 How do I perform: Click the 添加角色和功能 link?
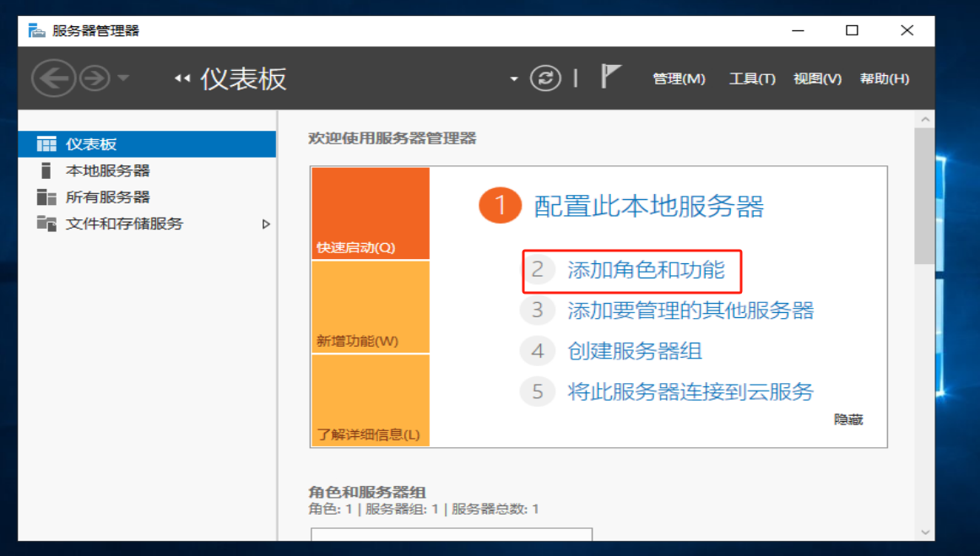click(x=647, y=270)
